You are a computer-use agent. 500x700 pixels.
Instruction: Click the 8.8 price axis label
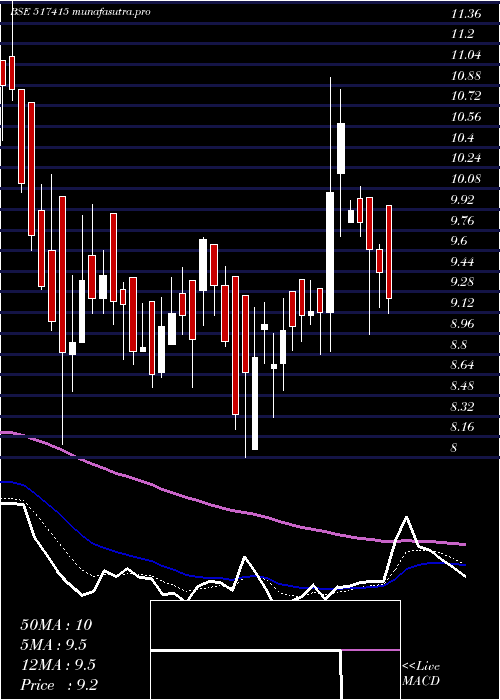(459, 345)
